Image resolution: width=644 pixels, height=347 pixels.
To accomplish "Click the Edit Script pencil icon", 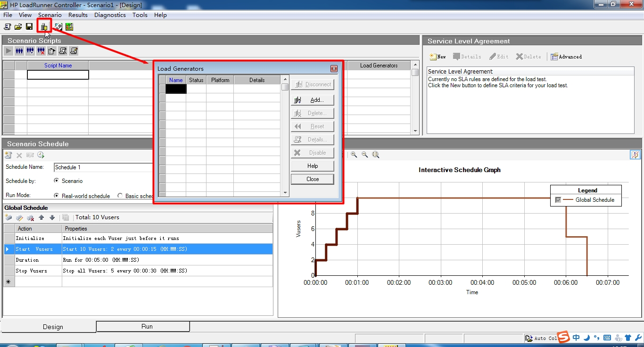I will click(x=74, y=51).
